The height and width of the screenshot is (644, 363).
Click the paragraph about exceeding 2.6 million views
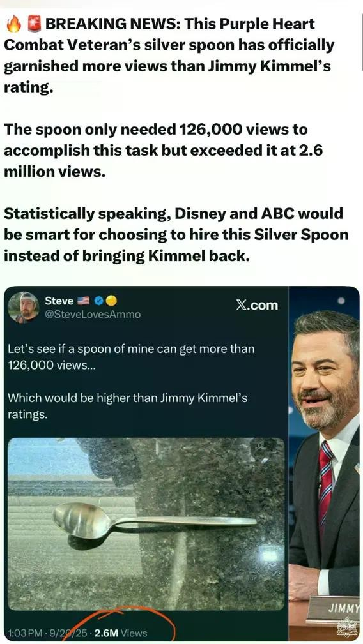coord(163,151)
